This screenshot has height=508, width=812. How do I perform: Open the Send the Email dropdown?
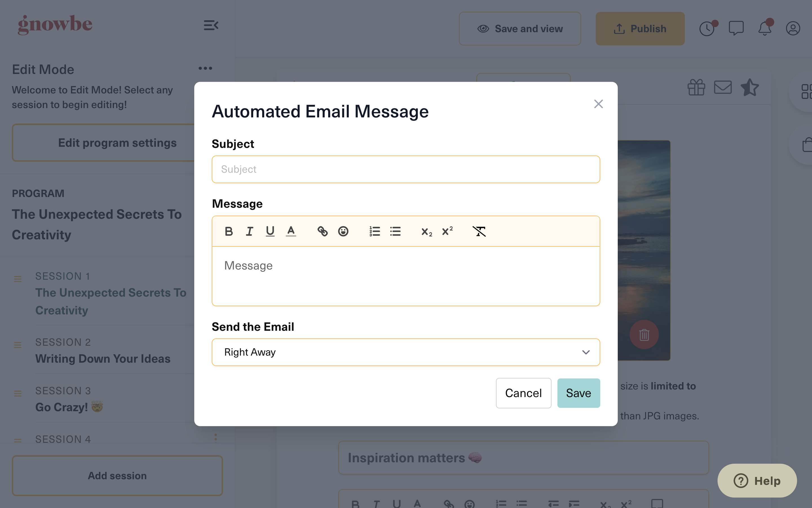[406, 352]
